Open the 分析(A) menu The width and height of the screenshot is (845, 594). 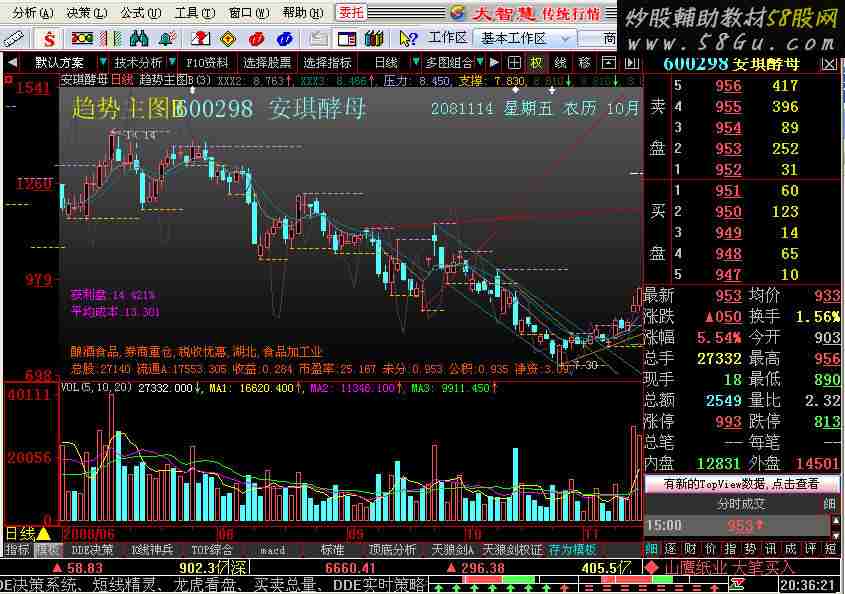tap(33, 12)
